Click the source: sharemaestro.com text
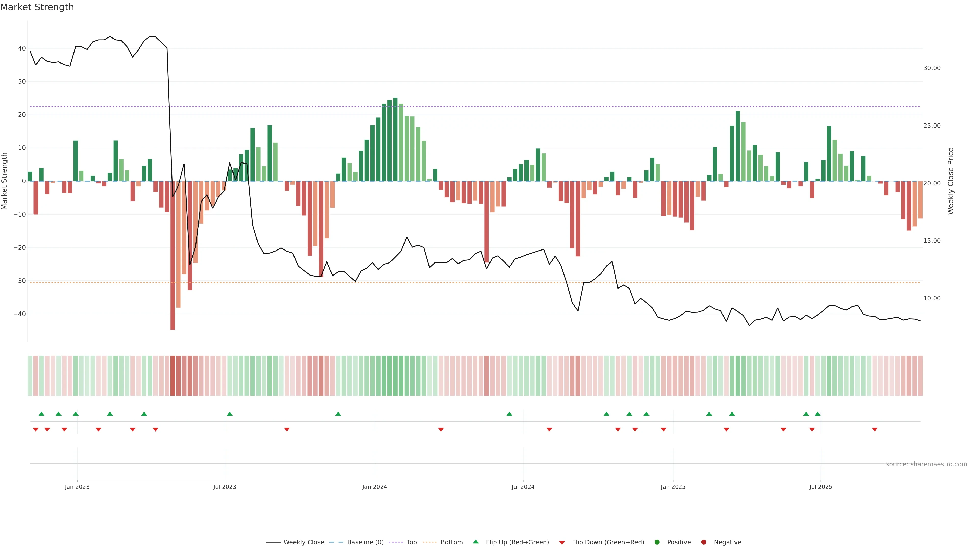The height and width of the screenshot is (551, 980). coord(926,464)
